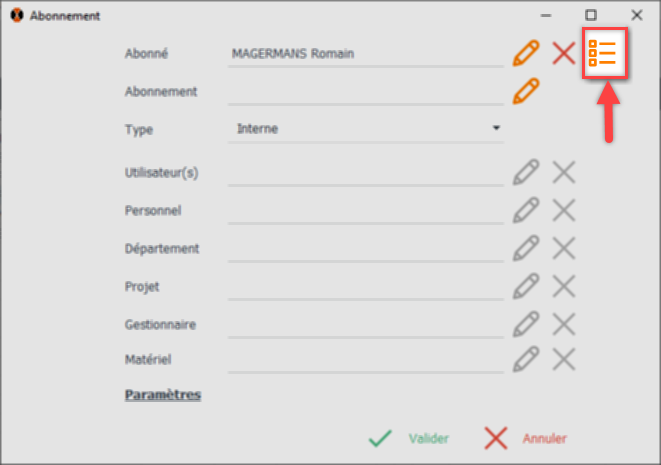This screenshot has height=465, width=661.
Task: Clear the Matériel field
Action: 564,359
